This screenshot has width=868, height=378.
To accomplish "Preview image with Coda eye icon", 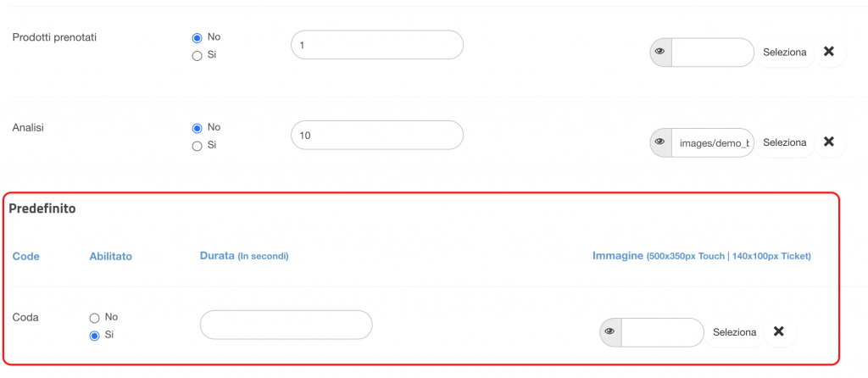I will 610,332.
